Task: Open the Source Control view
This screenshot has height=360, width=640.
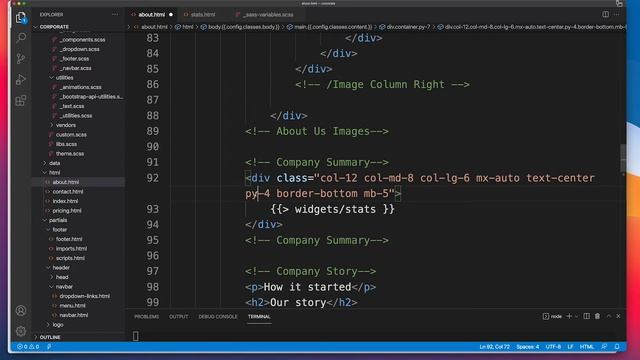Action: click(21, 59)
